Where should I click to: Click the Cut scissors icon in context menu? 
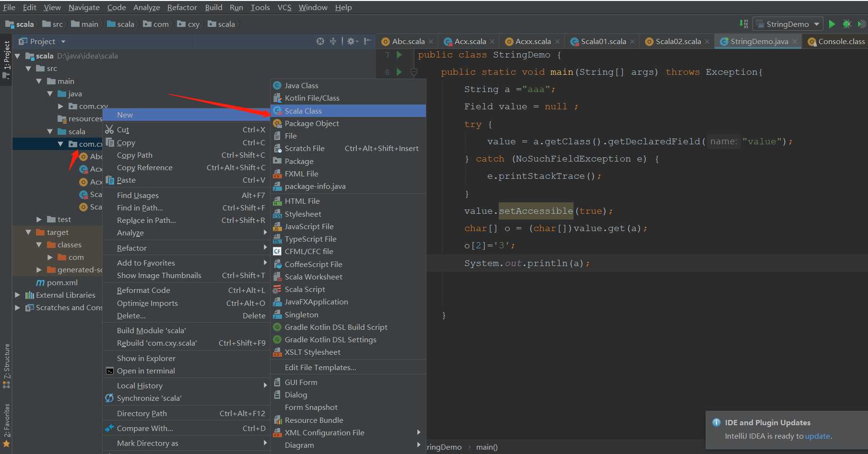(109, 129)
